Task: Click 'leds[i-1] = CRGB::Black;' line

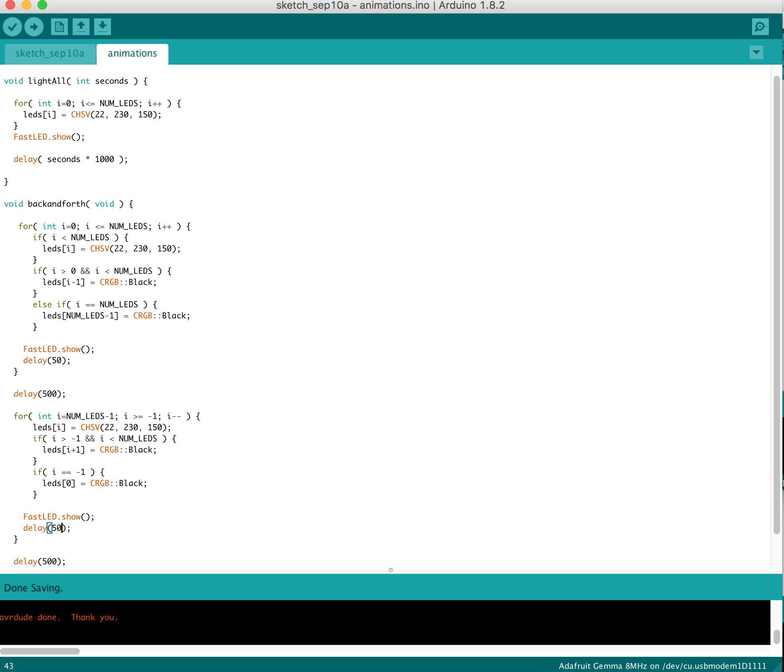Action: click(x=99, y=282)
